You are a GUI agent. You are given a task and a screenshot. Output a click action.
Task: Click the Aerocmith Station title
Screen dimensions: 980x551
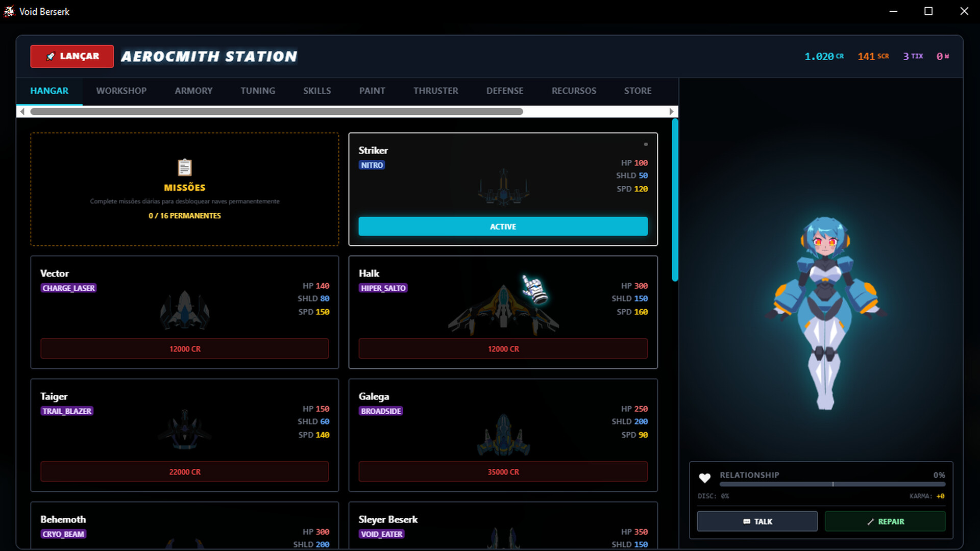(209, 56)
